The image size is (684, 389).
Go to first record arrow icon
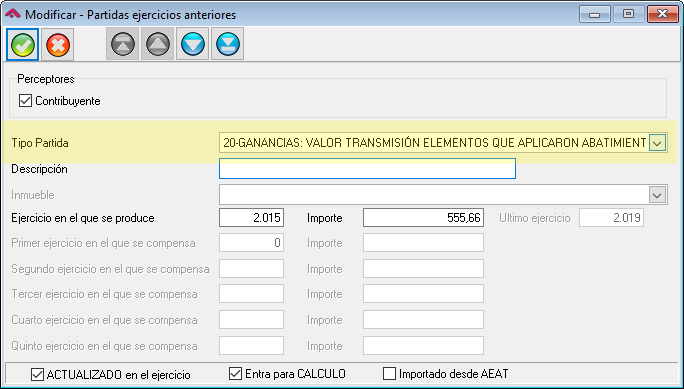click(x=123, y=44)
